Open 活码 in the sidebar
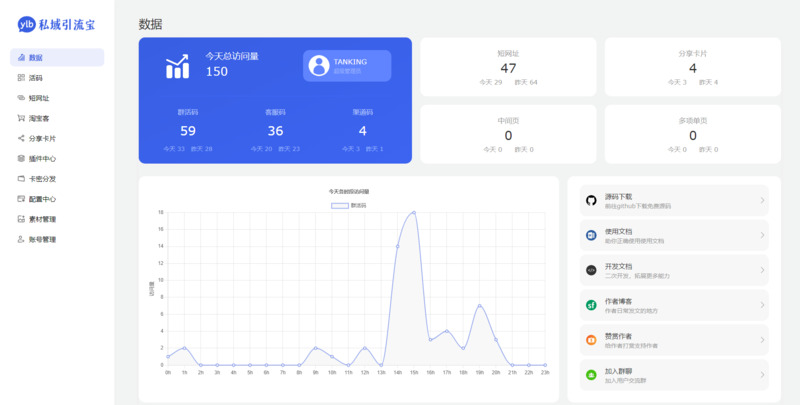Screen dimensions: 800x405 point(36,78)
